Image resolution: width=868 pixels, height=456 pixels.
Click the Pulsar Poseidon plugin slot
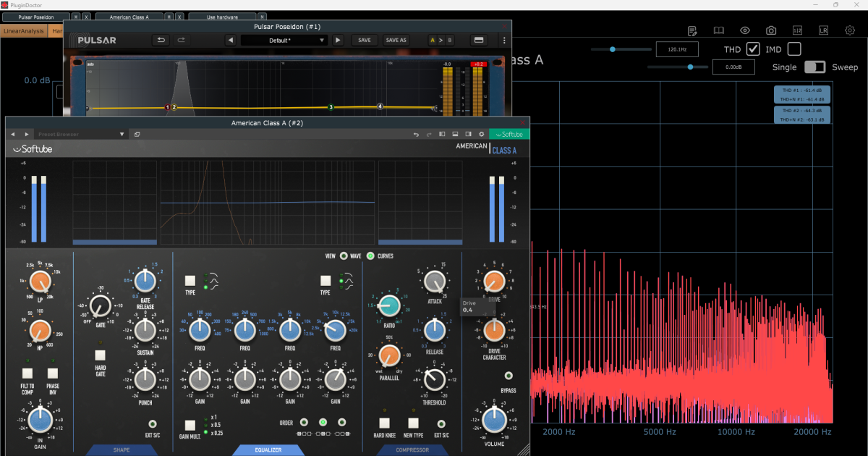coord(35,16)
